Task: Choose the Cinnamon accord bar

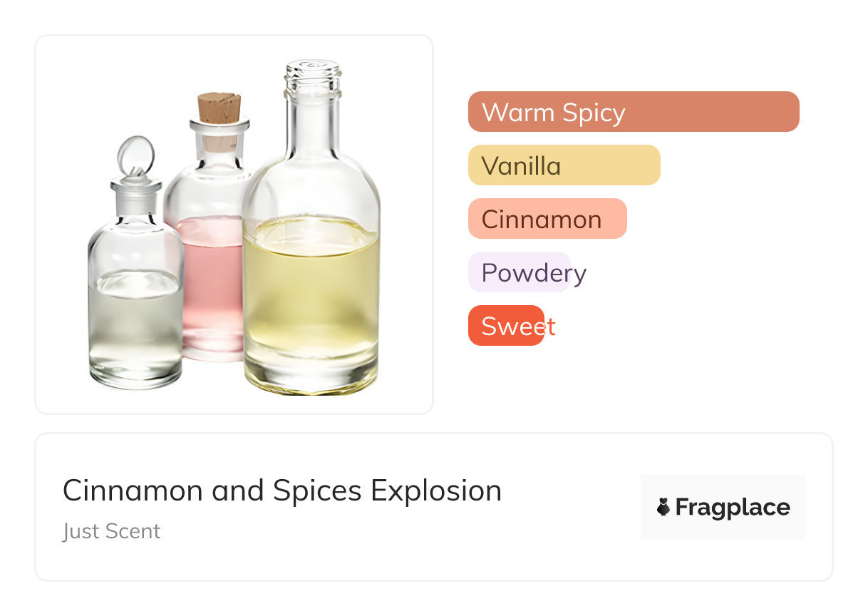Action: click(547, 219)
